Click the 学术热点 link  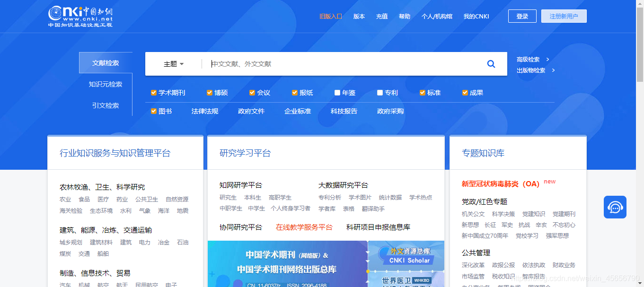(421, 197)
